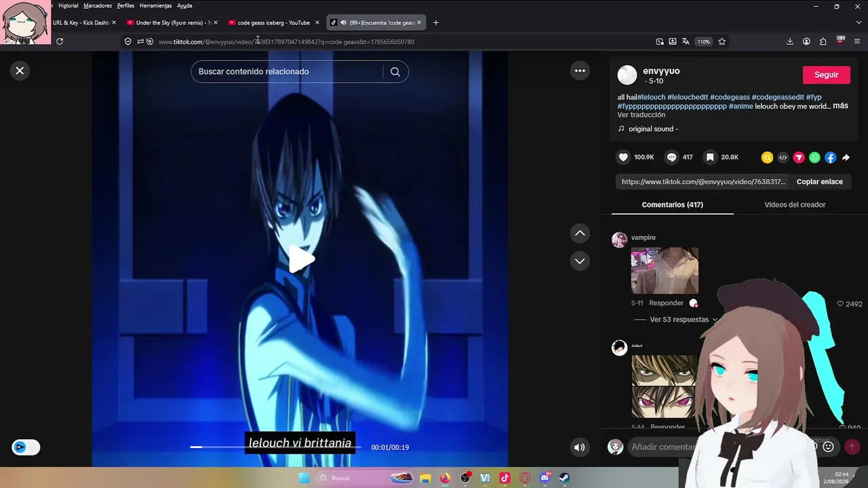Click the #anime hashtag
The image size is (868, 488).
pos(741,106)
